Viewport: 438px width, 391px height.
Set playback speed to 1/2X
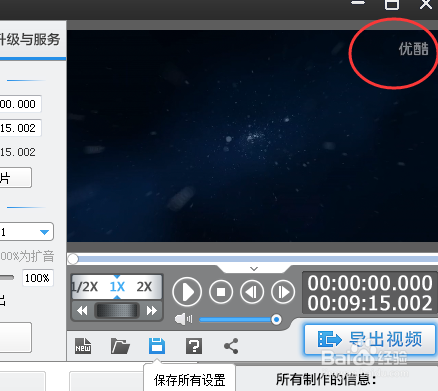click(85, 287)
